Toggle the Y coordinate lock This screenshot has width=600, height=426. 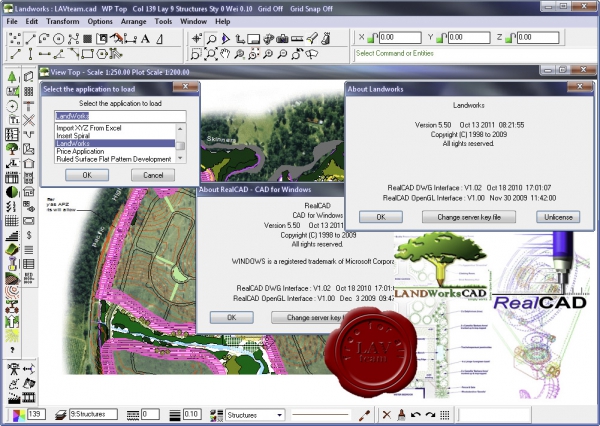[x=441, y=38]
